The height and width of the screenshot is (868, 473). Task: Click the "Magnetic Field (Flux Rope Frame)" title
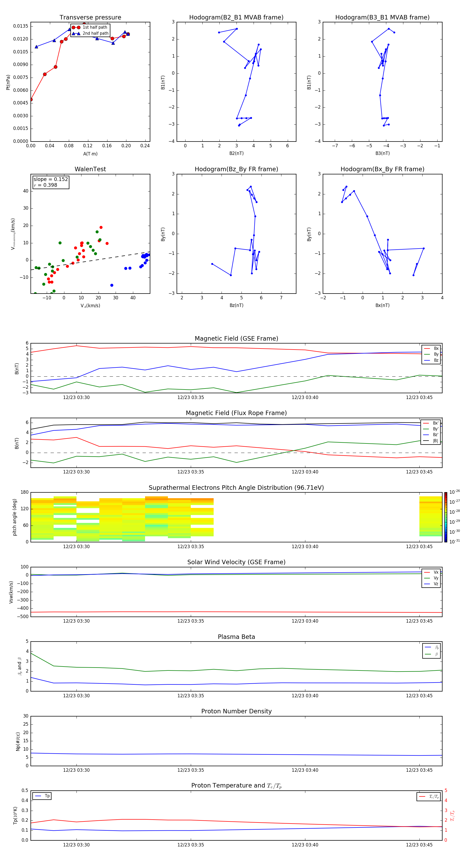(x=236, y=413)
